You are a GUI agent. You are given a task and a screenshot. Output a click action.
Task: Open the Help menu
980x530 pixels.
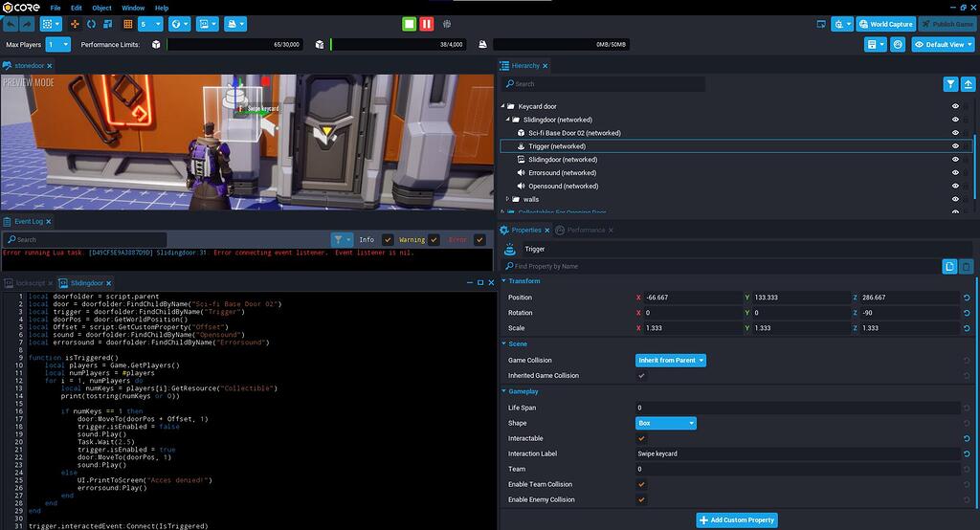click(162, 8)
